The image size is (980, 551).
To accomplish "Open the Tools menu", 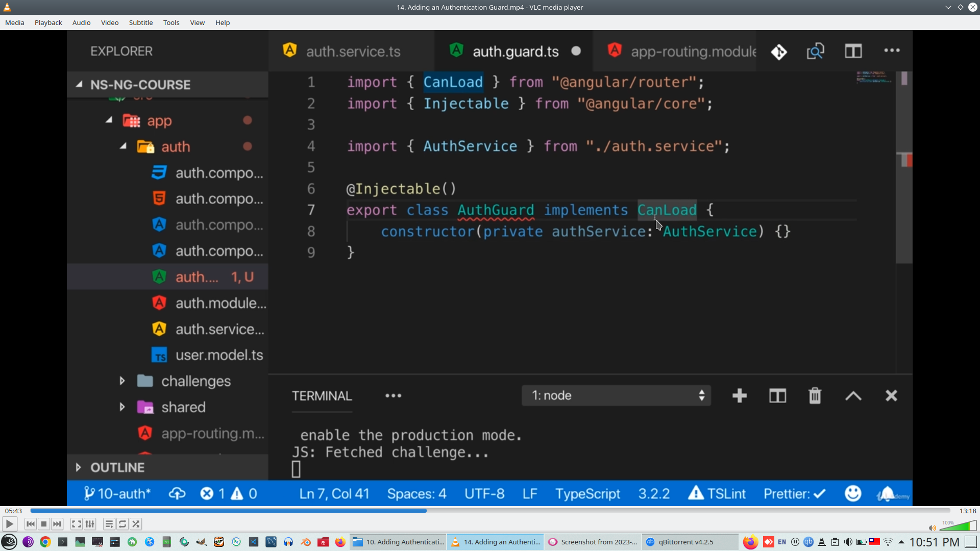I will 171,22.
